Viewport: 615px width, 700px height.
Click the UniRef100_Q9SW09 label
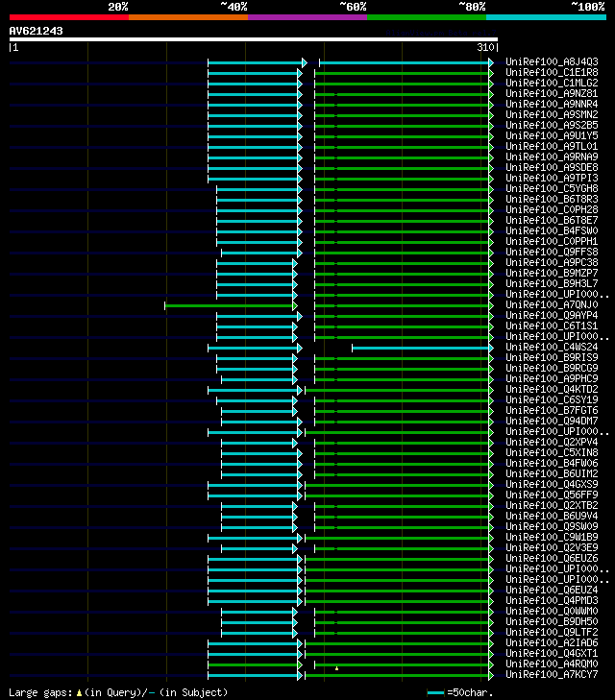[x=552, y=527]
